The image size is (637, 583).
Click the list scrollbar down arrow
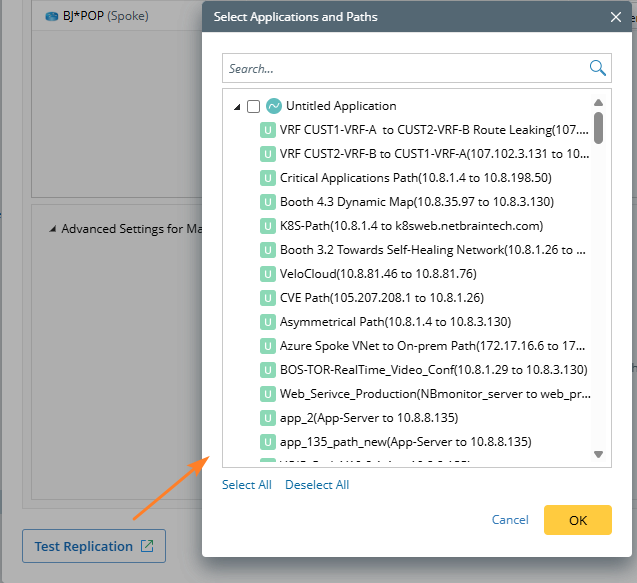[x=598, y=455]
